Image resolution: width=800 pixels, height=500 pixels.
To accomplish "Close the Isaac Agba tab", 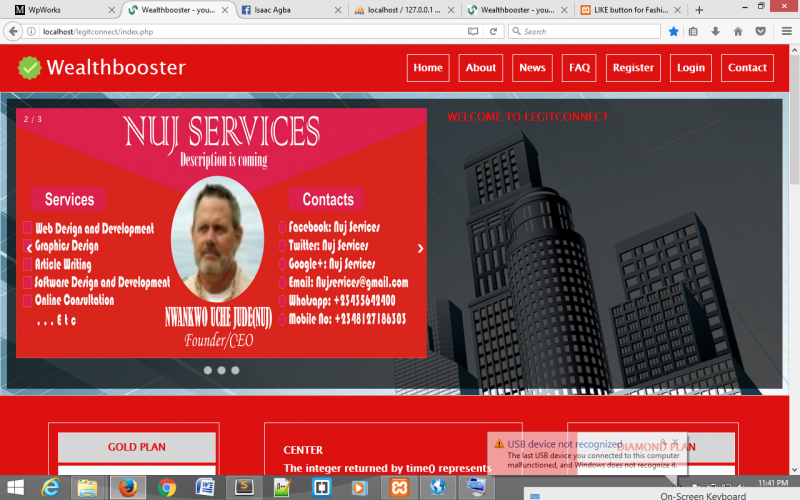I will tap(338, 10).
